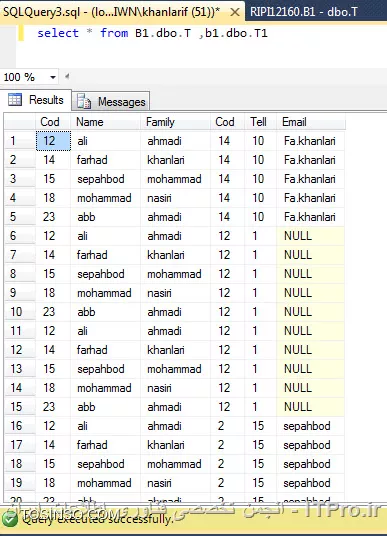The image size is (387, 536).
Task: Select row header number 16
Action: [x=19, y=426]
